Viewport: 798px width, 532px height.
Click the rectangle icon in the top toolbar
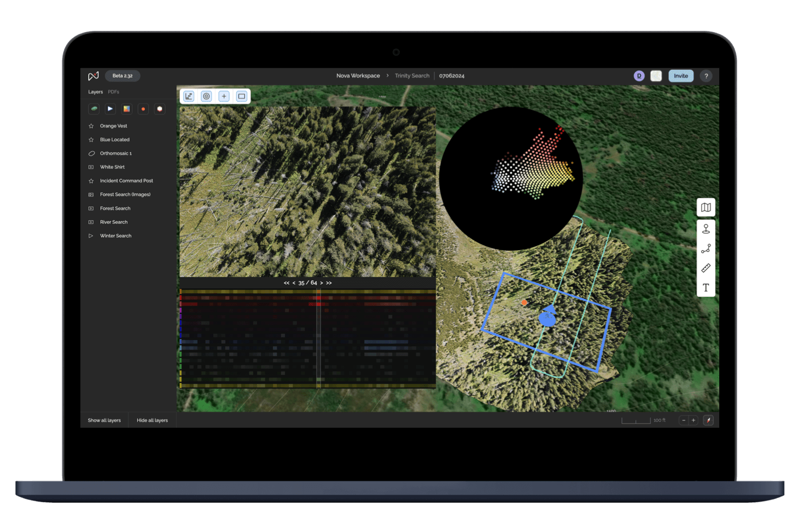coord(242,96)
